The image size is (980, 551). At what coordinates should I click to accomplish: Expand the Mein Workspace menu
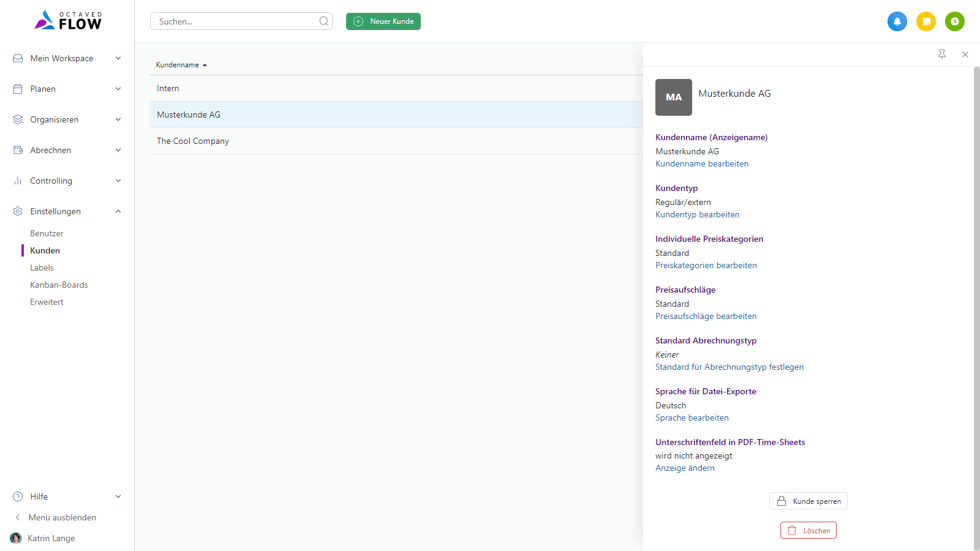(x=67, y=58)
